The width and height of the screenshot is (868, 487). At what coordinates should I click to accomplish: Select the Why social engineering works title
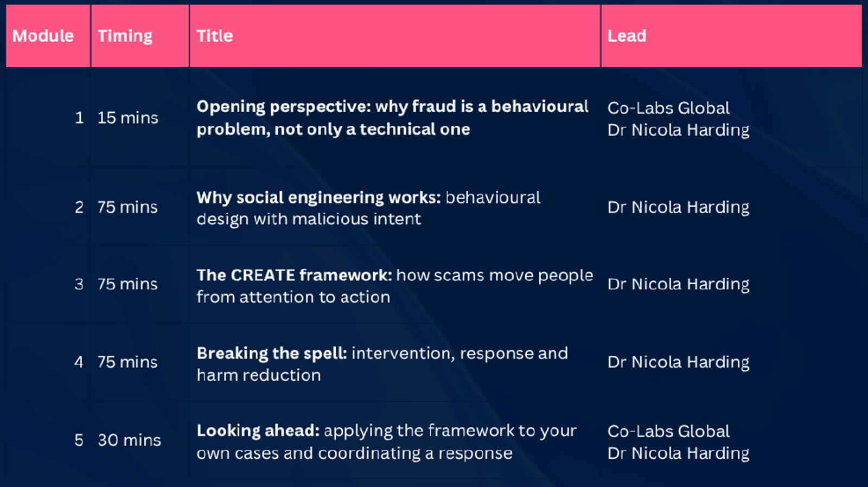[368, 208]
